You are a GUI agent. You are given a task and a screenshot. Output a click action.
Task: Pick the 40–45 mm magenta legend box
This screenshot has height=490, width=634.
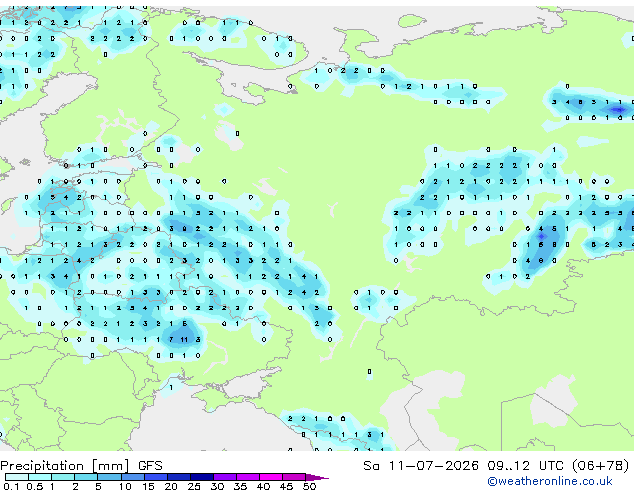click(271, 477)
